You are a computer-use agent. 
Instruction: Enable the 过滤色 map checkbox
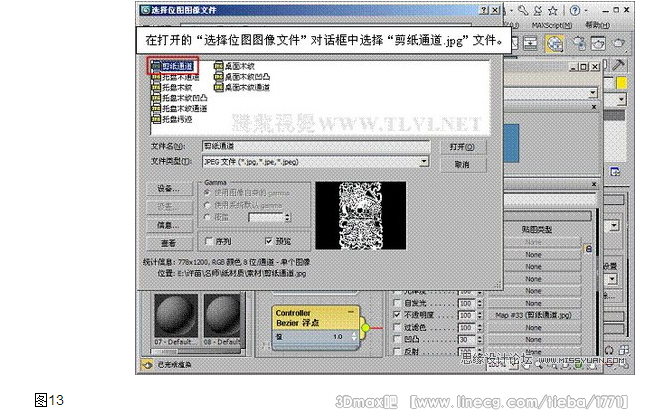point(397,327)
